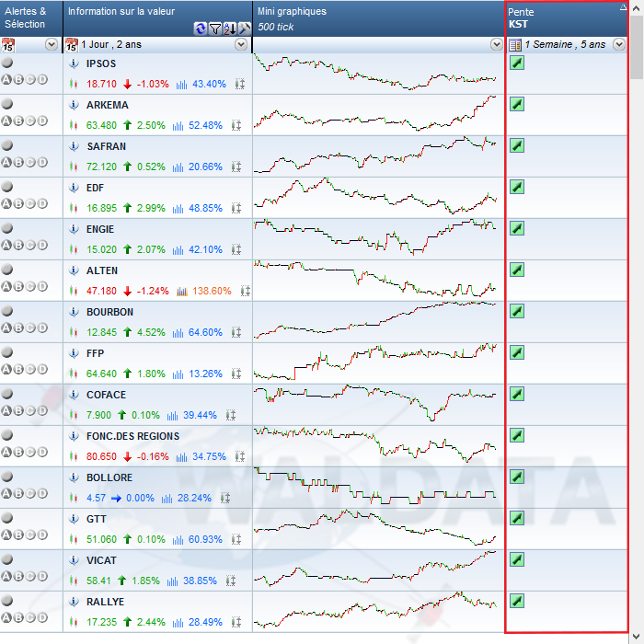Click the volume bars icon for GTT
Image resolution: width=644 pixels, height=644 pixels.
click(x=178, y=540)
